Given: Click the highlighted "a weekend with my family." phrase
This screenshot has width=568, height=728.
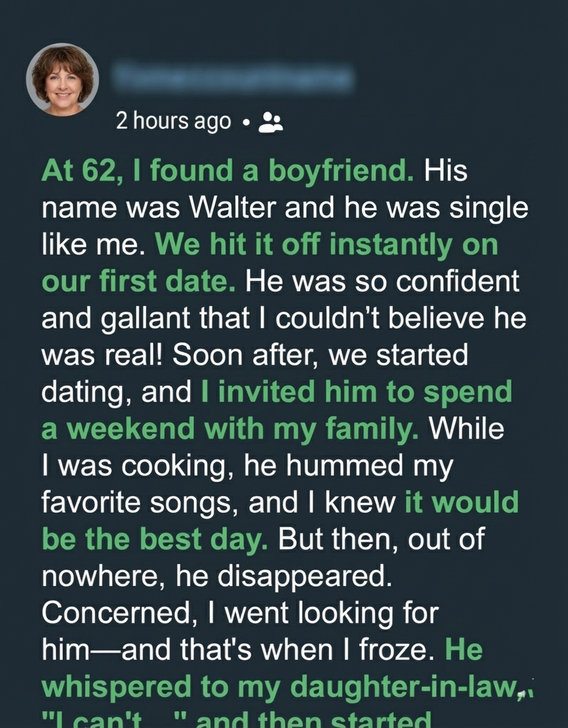Looking at the screenshot, I should pyautogui.click(x=230, y=429).
